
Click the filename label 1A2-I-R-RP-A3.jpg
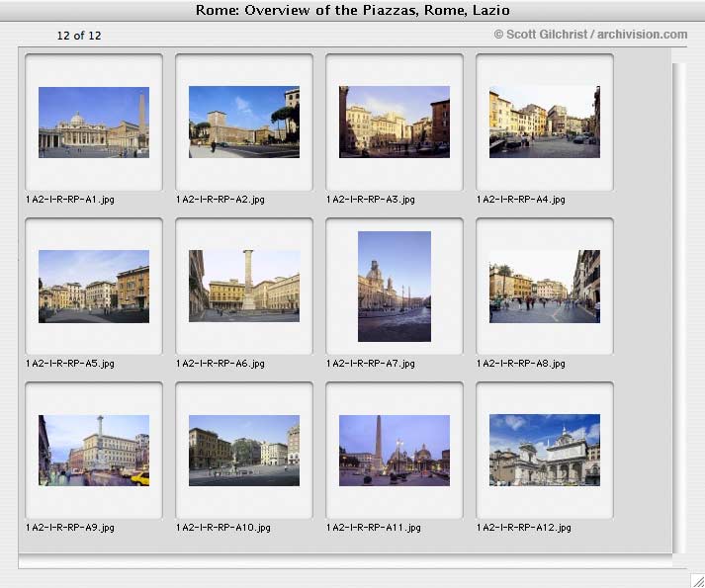(x=371, y=200)
